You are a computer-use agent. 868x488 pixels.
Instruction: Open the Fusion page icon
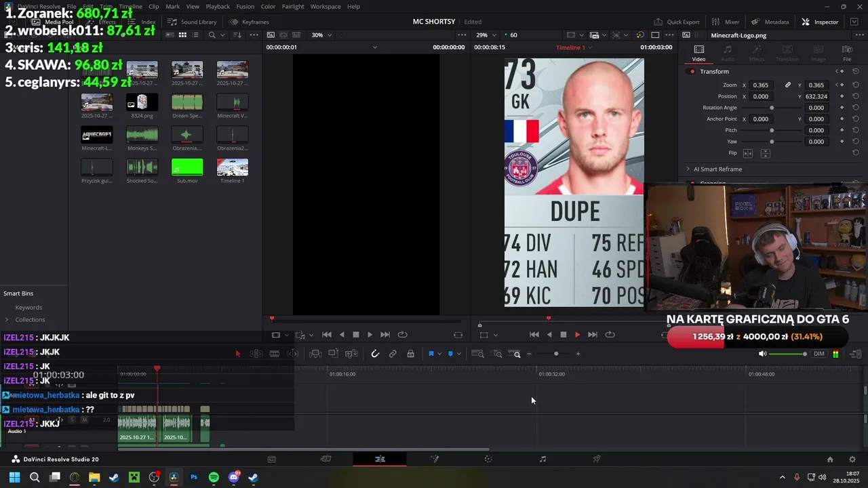coord(435,459)
